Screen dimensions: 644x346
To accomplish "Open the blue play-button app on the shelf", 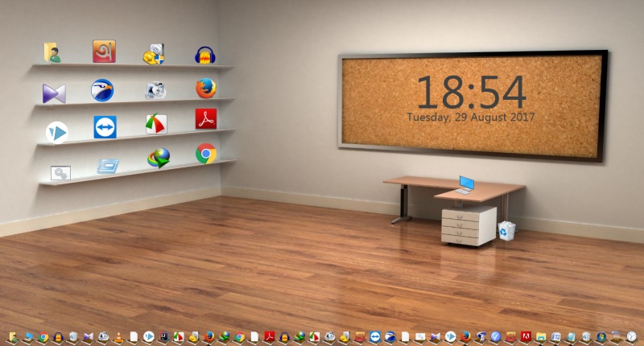I will (56, 133).
